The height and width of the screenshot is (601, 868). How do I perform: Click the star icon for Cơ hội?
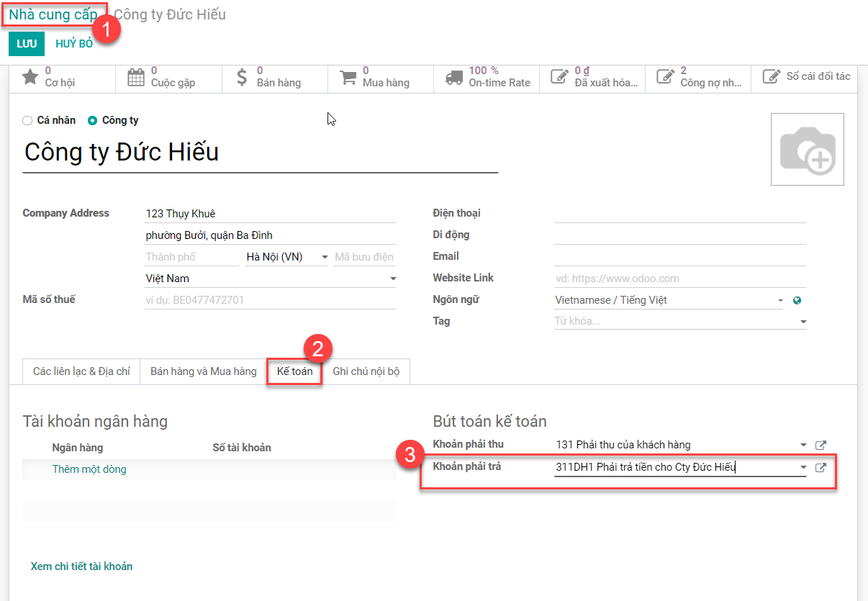pyautogui.click(x=30, y=77)
